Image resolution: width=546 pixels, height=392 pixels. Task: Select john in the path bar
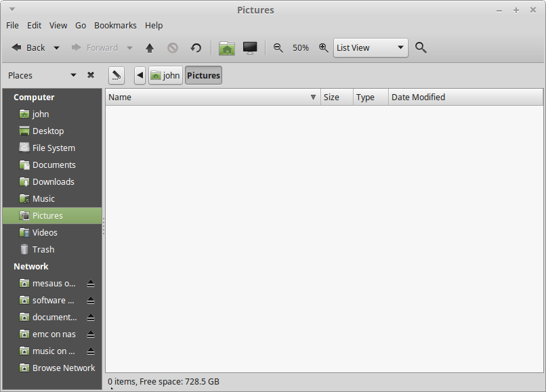(165, 75)
